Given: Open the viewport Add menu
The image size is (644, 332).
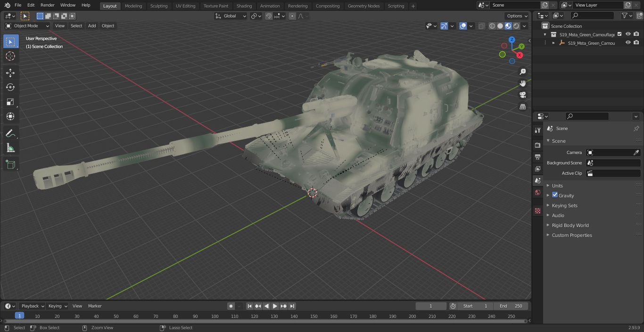Looking at the screenshot, I should pos(92,26).
